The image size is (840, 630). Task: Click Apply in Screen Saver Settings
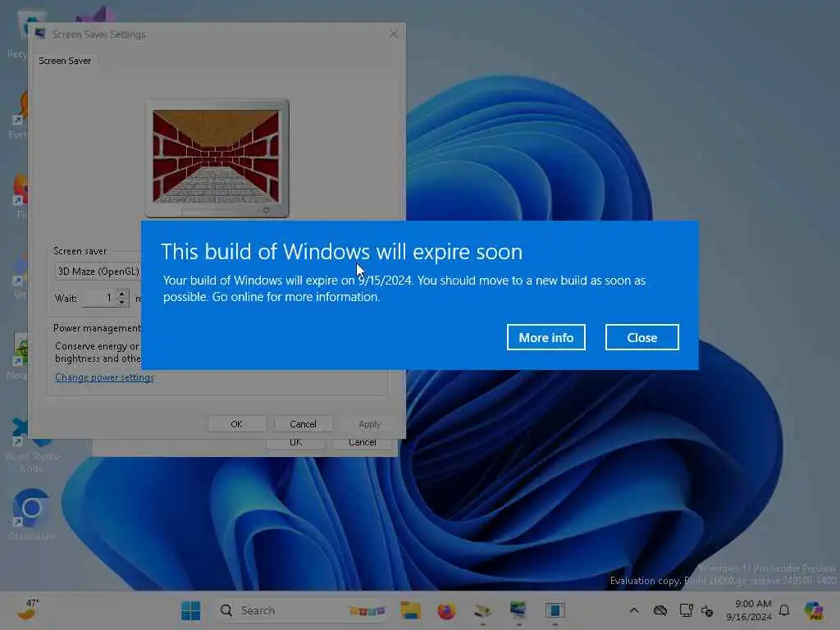[x=369, y=424]
